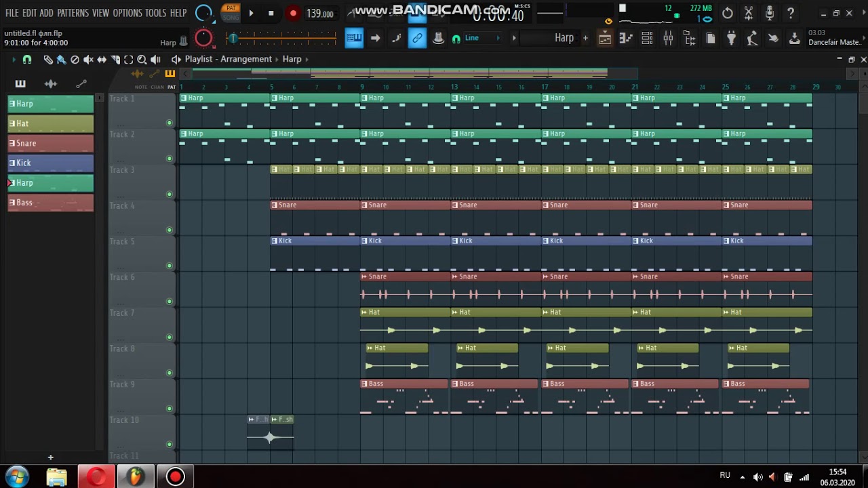The image size is (868, 488).
Task: Click Playlist - Arrangement breadcrumb
Action: [228, 59]
